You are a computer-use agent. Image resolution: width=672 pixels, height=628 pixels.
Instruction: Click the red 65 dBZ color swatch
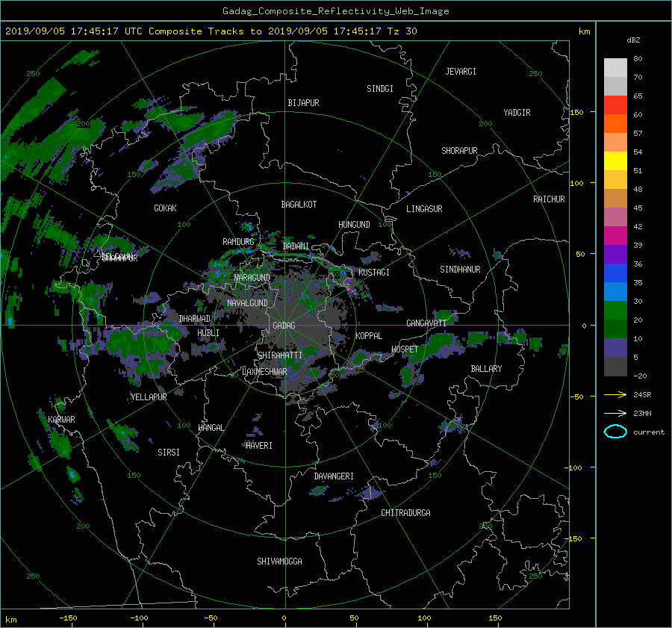tap(615, 105)
